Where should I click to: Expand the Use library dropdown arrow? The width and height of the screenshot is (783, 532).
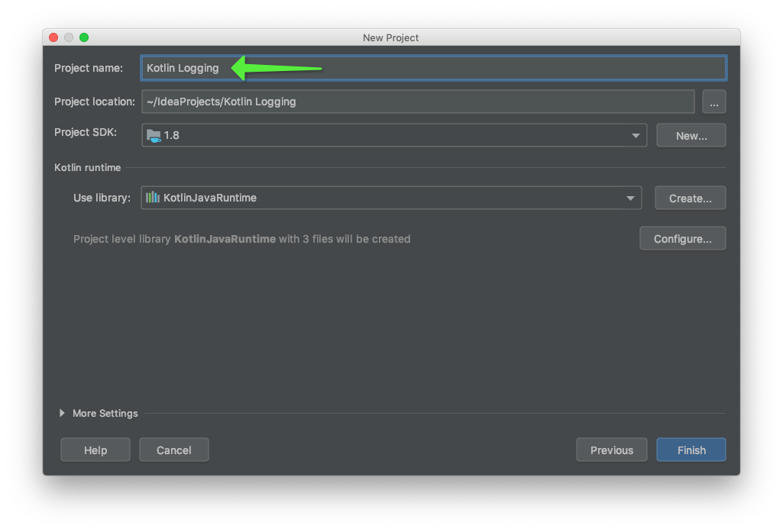630,198
